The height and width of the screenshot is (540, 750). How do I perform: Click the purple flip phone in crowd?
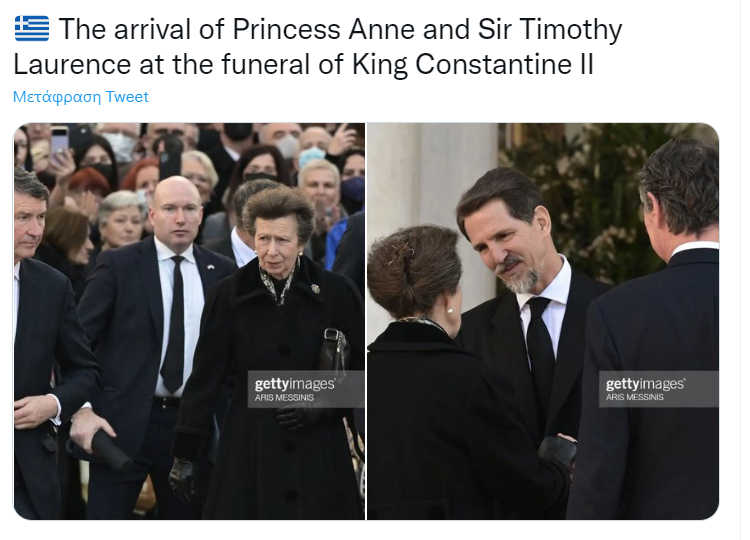(x=59, y=140)
